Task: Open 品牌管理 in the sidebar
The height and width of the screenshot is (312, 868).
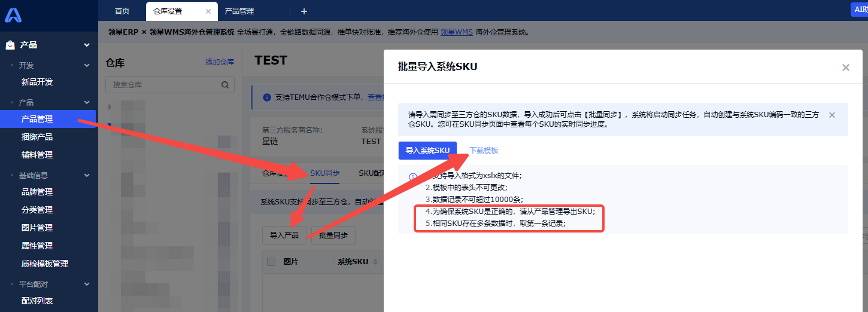Action: click(37, 192)
